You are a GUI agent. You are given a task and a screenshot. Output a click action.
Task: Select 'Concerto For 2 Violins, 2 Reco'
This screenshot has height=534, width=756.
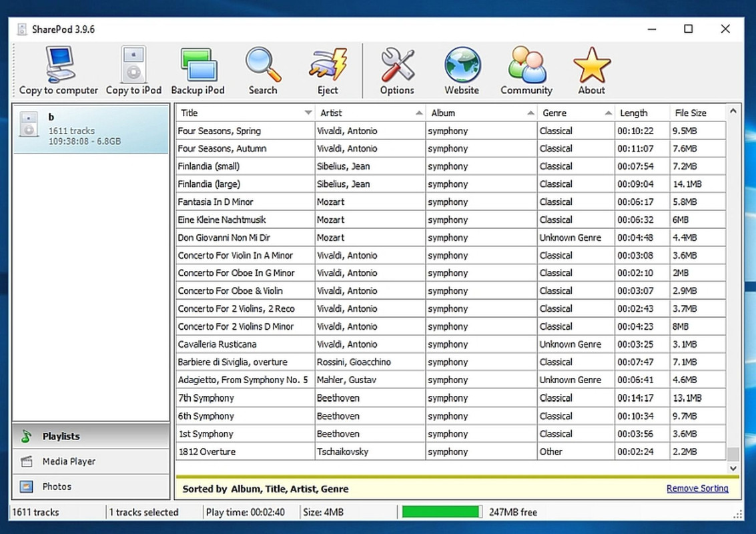pyautogui.click(x=451, y=309)
